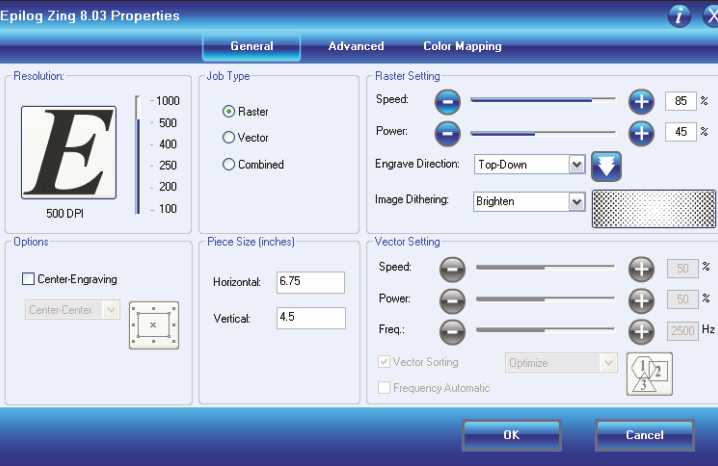Select 400 on the resolution scale
The height and width of the screenshot is (466, 718).
(168, 145)
